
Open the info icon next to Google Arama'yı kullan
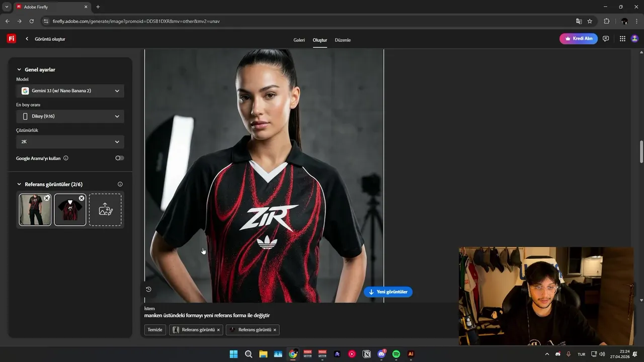(x=66, y=158)
